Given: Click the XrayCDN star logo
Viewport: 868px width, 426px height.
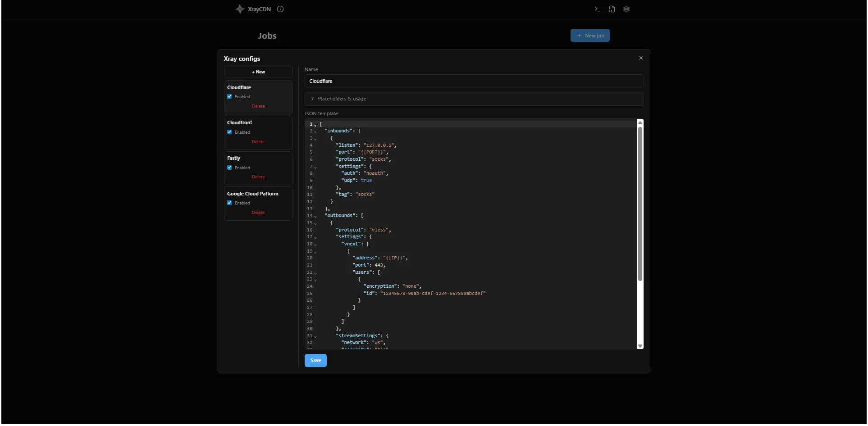Looking at the screenshot, I should (240, 9).
